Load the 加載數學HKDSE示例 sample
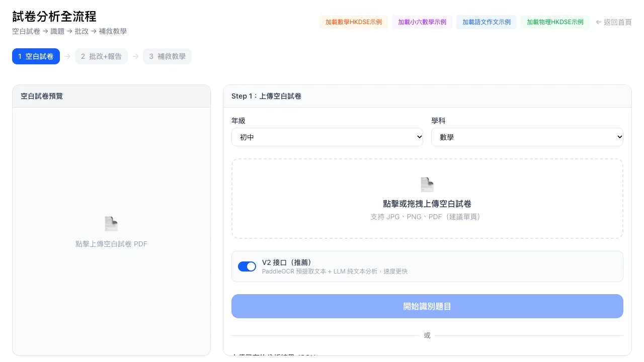644x362 pixels. (354, 22)
